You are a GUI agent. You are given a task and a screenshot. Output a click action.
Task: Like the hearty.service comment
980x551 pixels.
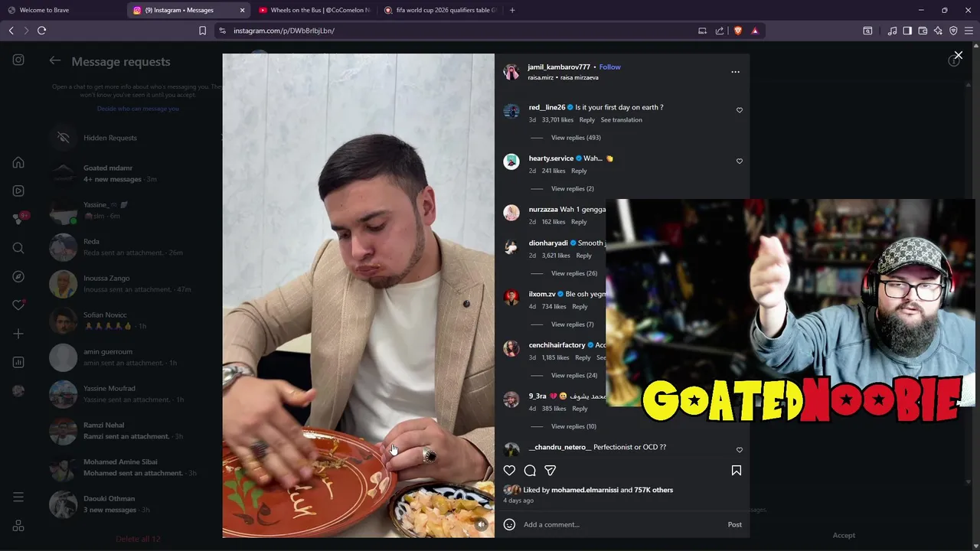pos(740,161)
